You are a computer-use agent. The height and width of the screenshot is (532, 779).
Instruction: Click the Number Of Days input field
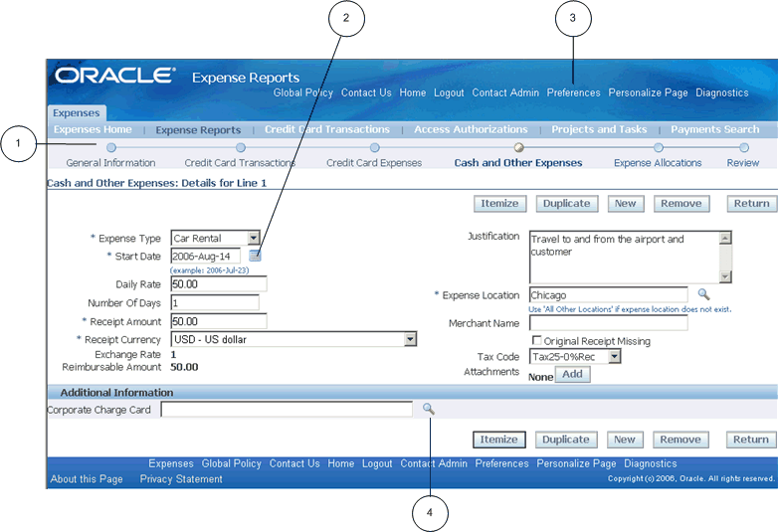[215, 302]
